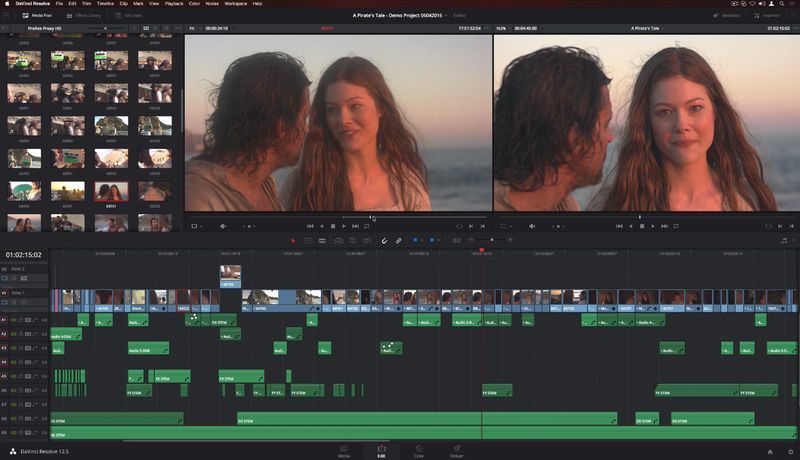Toggle the linked selection chain icon
This screenshot has width=800, height=460.
(398, 240)
